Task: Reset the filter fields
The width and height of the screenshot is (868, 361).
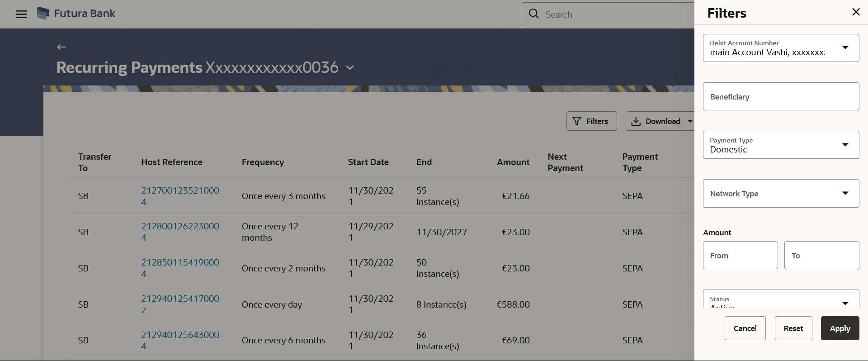Action: pyautogui.click(x=793, y=328)
